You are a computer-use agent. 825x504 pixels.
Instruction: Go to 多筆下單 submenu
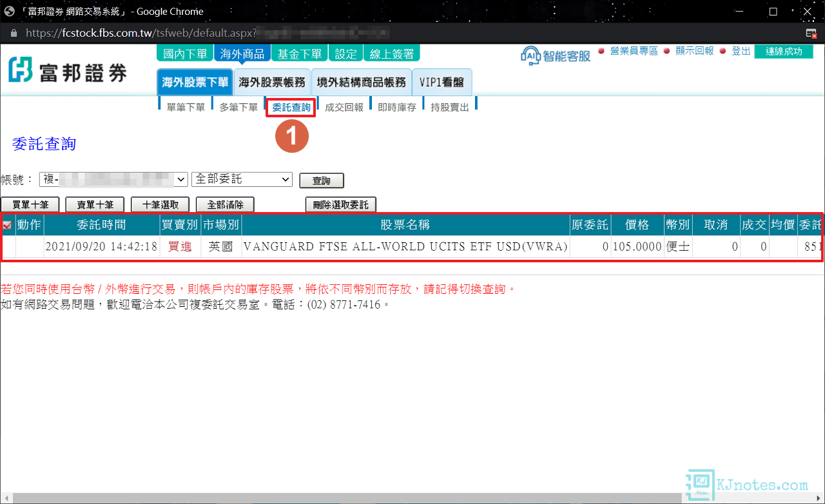coord(238,108)
